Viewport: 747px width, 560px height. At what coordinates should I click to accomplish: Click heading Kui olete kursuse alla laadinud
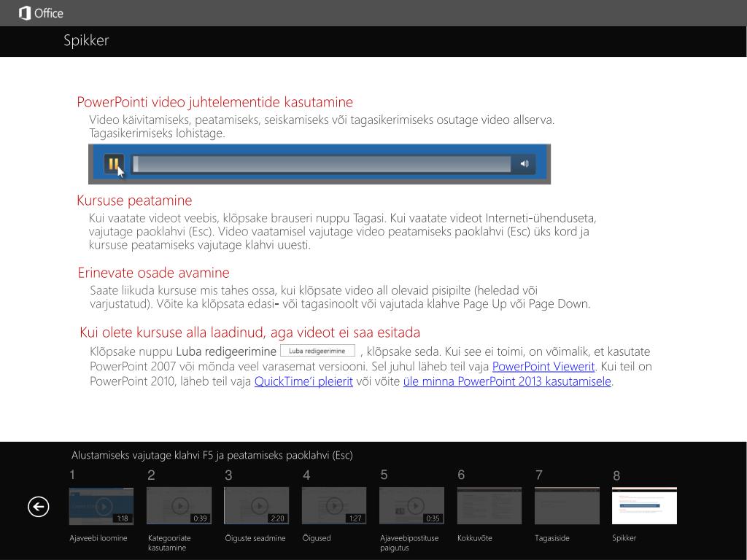click(x=249, y=332)
